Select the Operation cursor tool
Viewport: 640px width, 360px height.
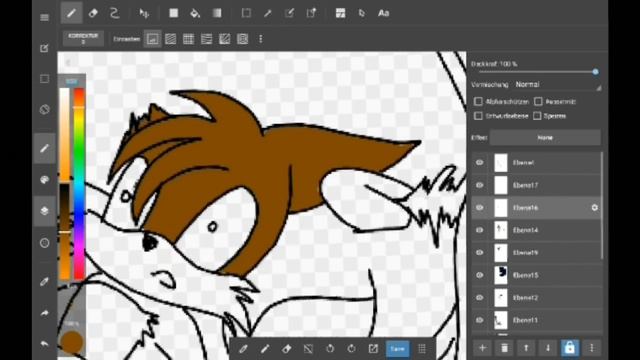coord(362,13)
